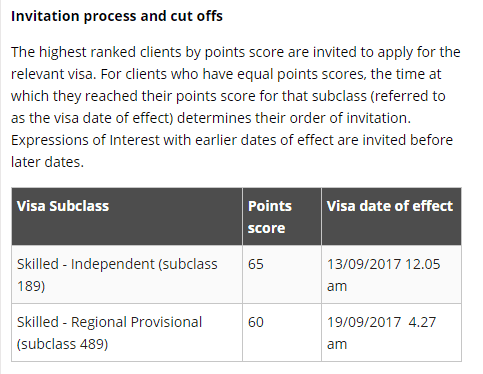Screen dimensions: 483x374
Task: Select the 'Skilled - Regional Provisional (subclass 489)' cell
Action: [x=127, y=333]
